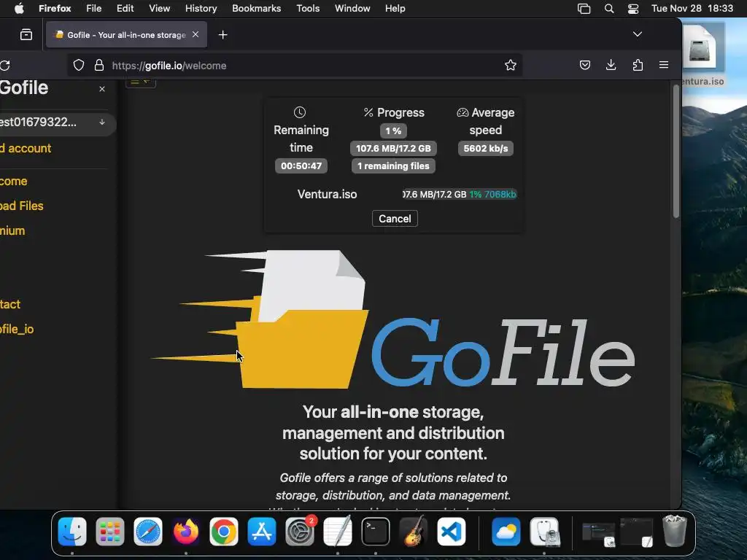Viewport: 747px width, 560px height.
Task: Launch Google Chrome from the Dock
Action: [x=223, y=532]
